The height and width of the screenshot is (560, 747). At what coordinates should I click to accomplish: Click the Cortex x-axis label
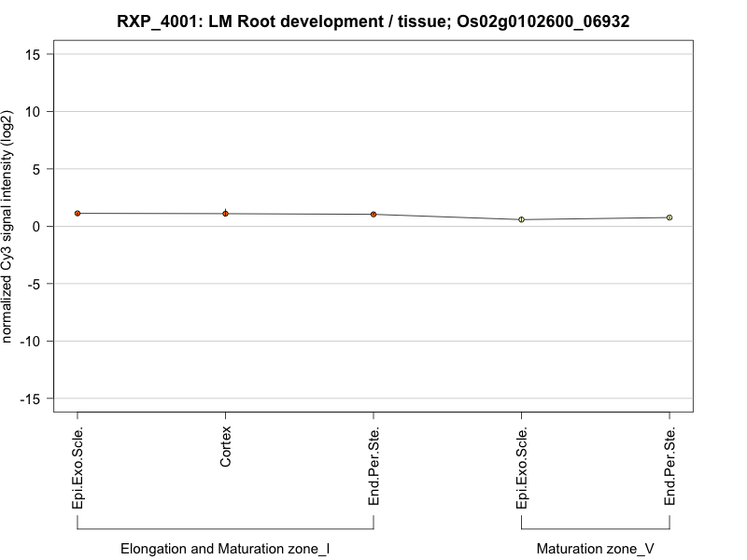(x=226, y=447)
